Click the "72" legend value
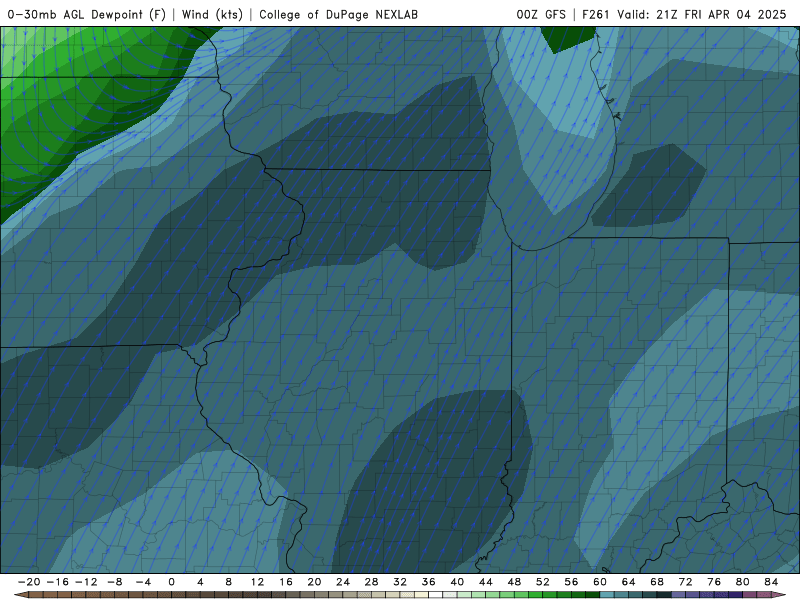The width and height of the screenshot is (800, 600). [686, 582]
